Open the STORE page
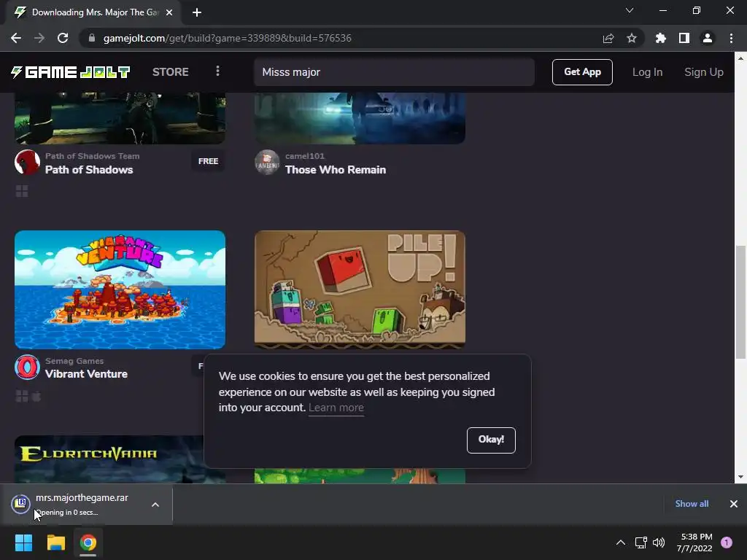Screen dimensions: 747x560 (x=170, y=72)
